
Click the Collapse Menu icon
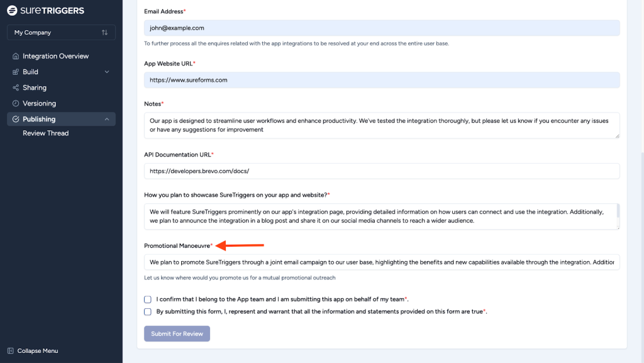pos(11,350)
